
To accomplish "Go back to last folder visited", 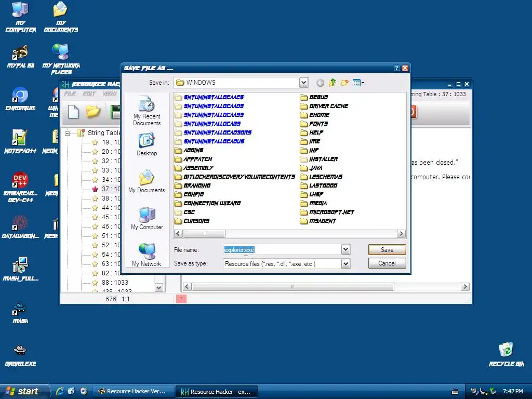I will click(320, 83).
